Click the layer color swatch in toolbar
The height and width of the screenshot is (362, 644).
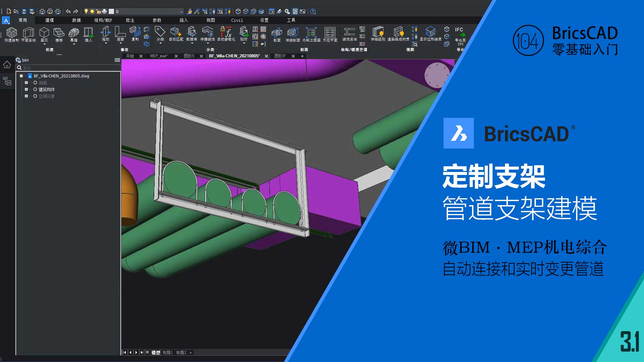tap(111, 12)
